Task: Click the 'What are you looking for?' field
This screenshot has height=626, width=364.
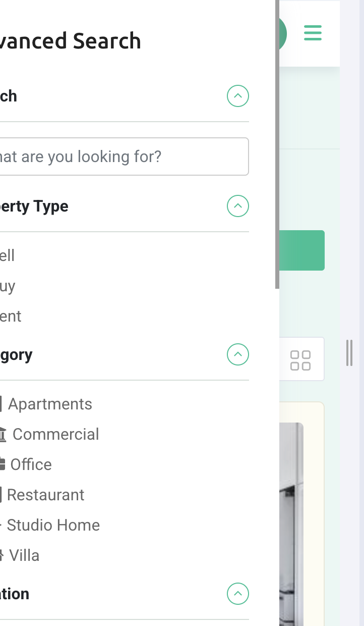Action: pos(123,156)
